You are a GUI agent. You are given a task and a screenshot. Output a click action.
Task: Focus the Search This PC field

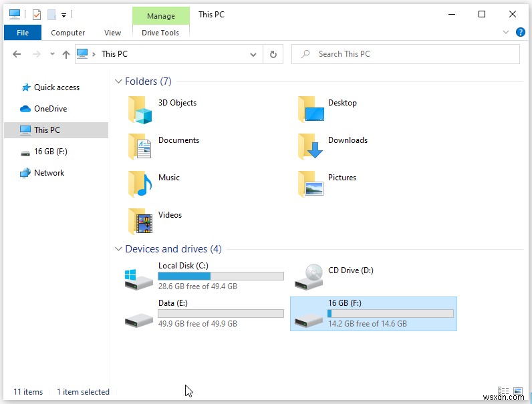pos(406,54)
